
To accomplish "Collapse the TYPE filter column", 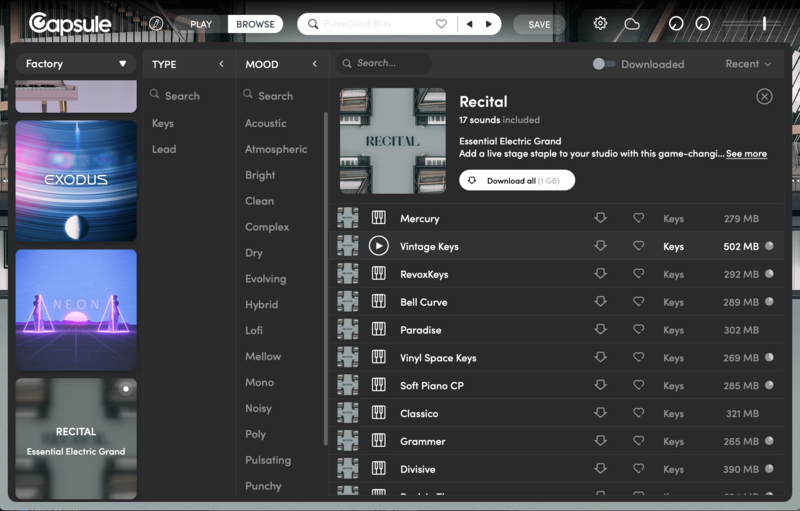I will (221, 64).
